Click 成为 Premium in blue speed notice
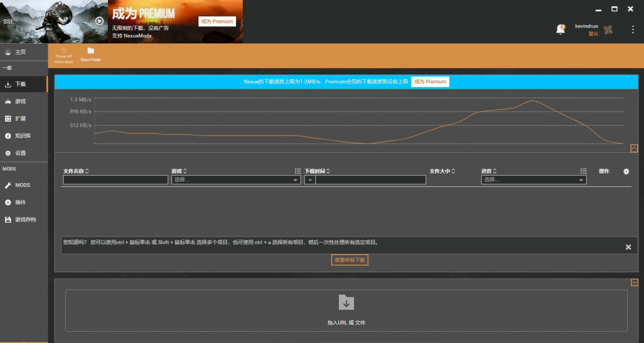644x343 pixels. click(430, 81)
